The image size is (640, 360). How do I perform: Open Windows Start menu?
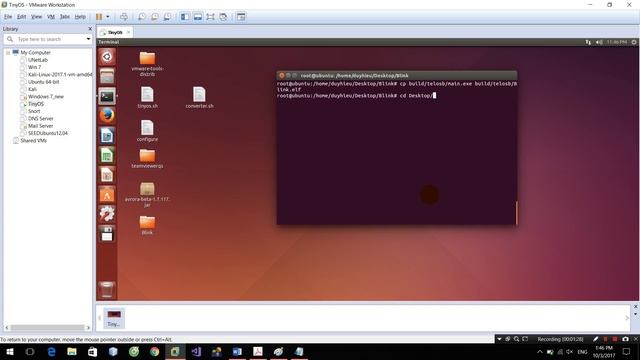click(x=10, y=352)
